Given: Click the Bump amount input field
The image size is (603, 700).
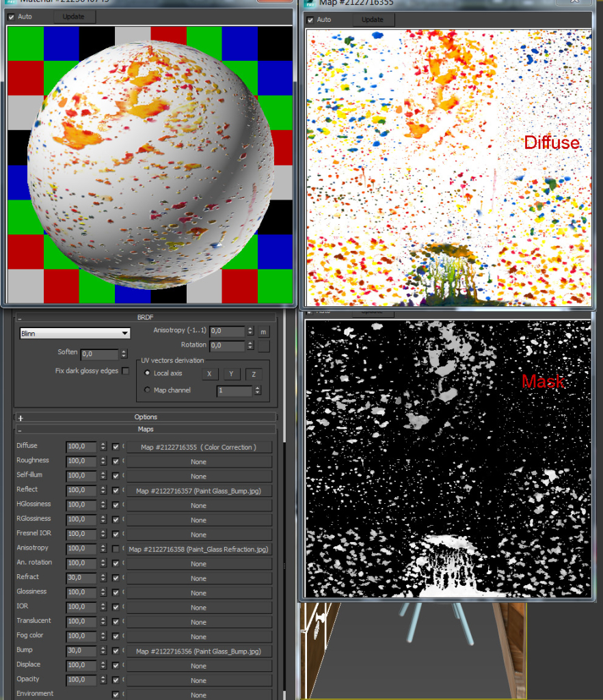Looking at the screenshot, I should click(x=81, y=651).
